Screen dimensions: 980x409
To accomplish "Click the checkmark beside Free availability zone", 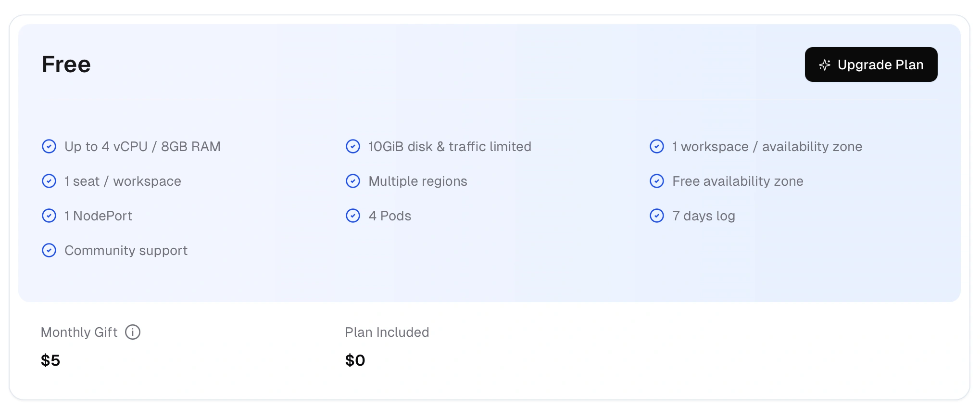I will coord(657,181).
